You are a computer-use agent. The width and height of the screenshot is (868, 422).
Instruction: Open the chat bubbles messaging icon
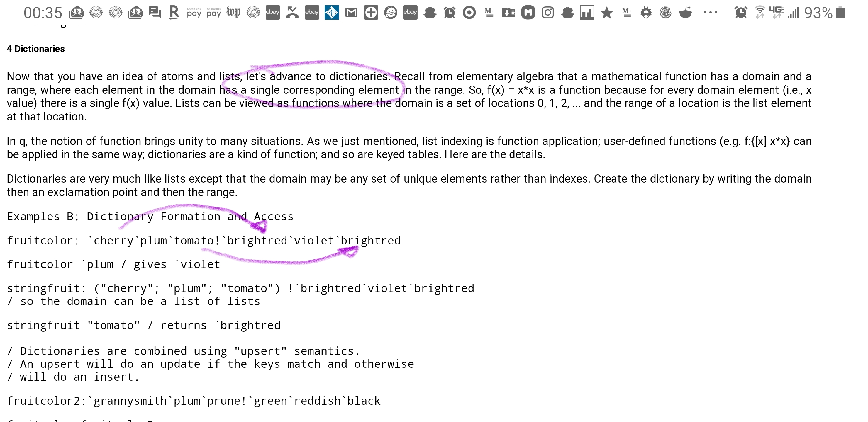click(x=155, y=13)
